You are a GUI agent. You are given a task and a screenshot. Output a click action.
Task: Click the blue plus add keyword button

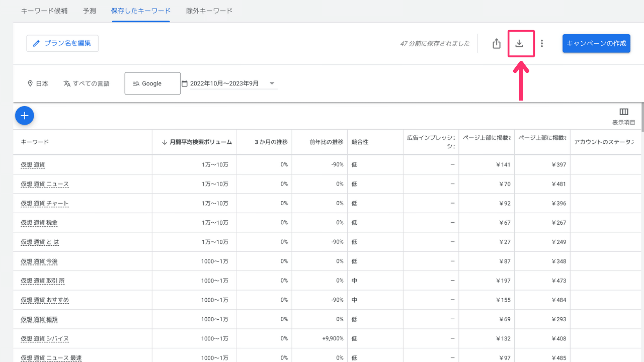point(24,116)
